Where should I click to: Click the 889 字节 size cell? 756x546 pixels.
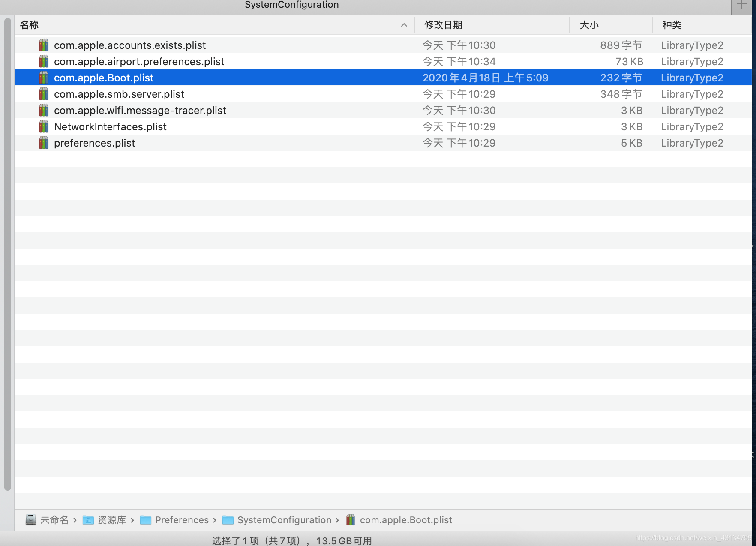tap(621, 45)
